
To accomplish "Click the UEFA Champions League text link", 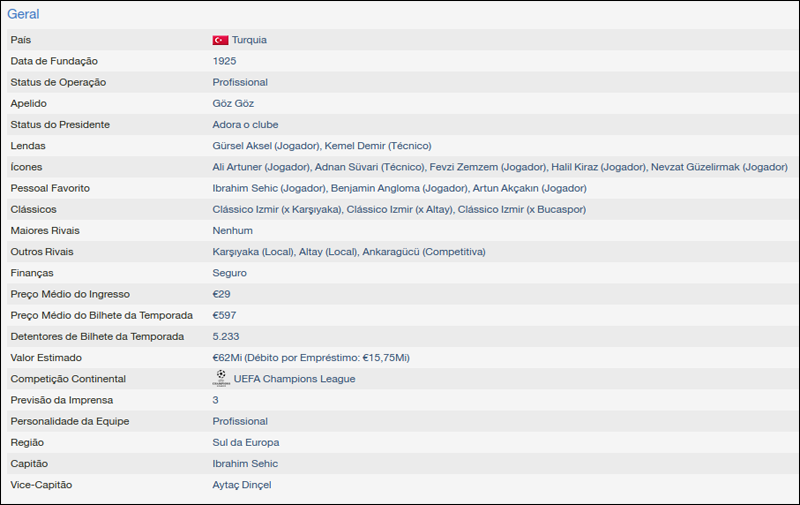I will point(294,379).
